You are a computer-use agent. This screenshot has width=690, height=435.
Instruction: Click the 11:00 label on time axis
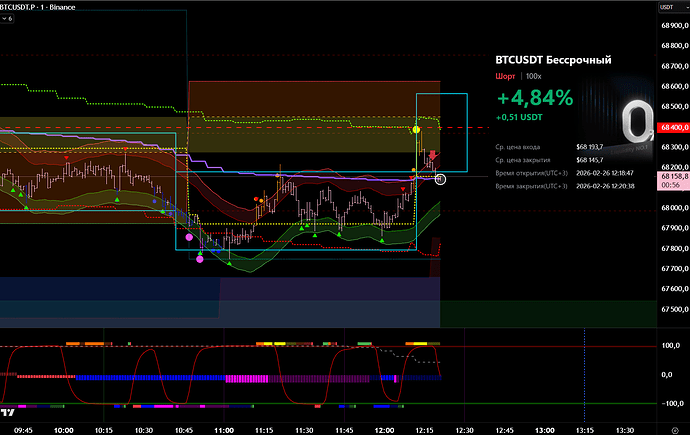pyautogui.click(x=224, y=428)
